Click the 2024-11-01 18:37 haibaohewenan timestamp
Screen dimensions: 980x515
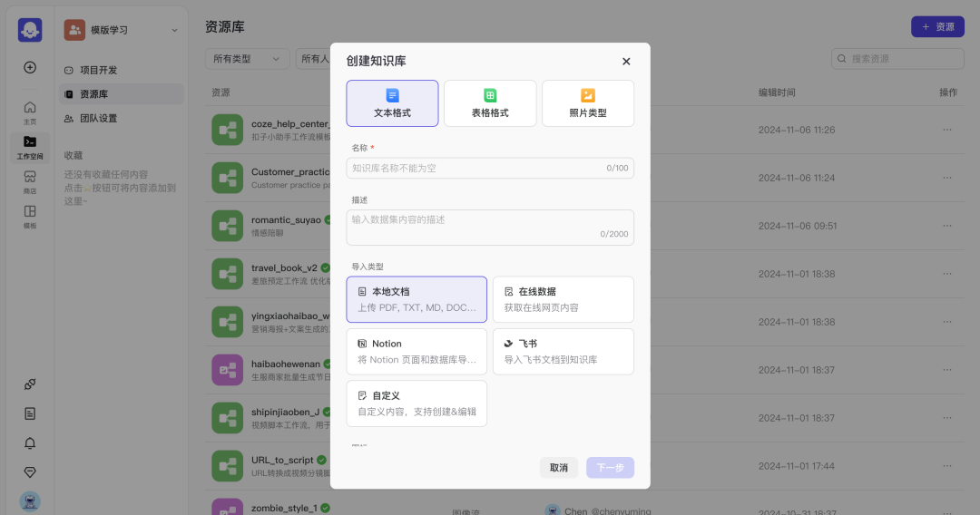(797, 370)
